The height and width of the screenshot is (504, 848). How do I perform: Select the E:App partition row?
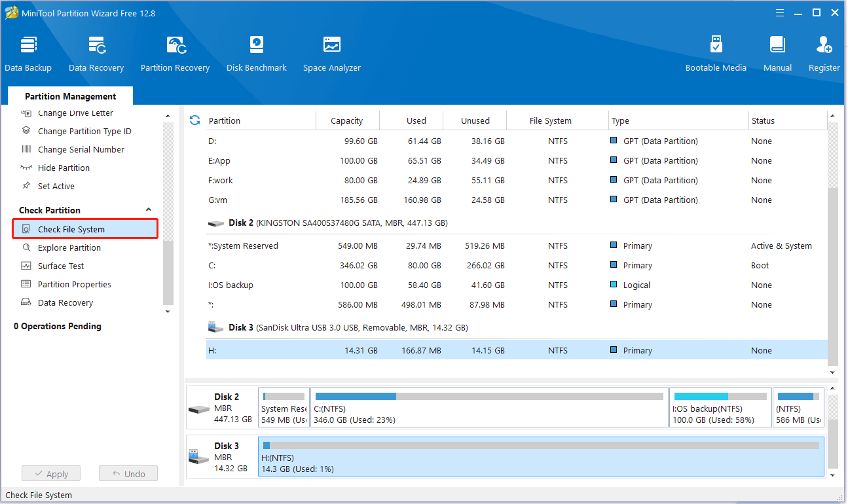click(x=517, y=160)
